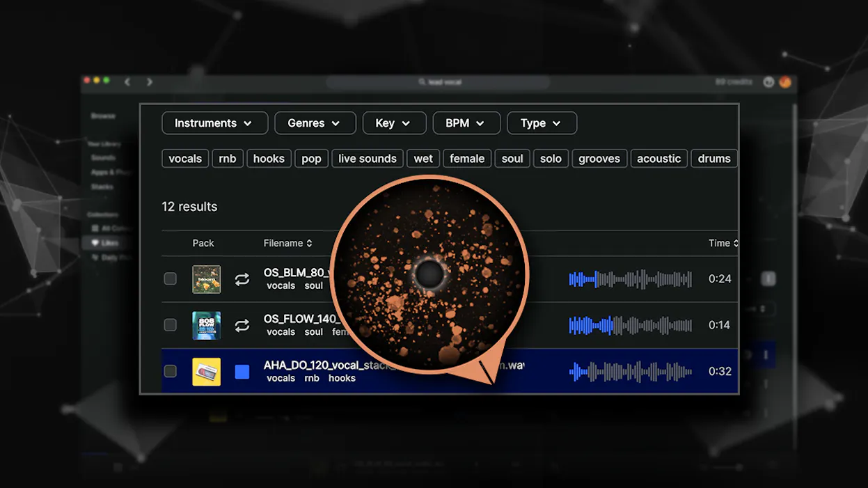868x488 pixels.
Task: Click the 0:24 time value
Action: click(720, 279)
